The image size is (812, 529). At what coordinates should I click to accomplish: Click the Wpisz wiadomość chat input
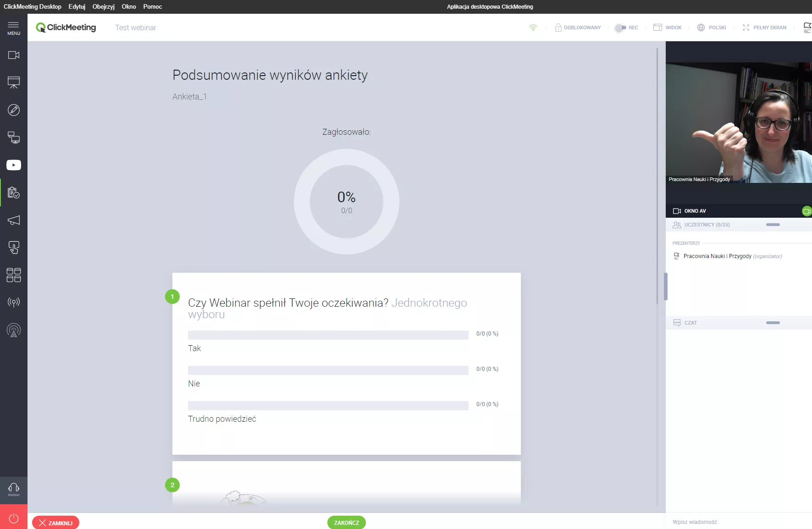[x=739, y=522]
